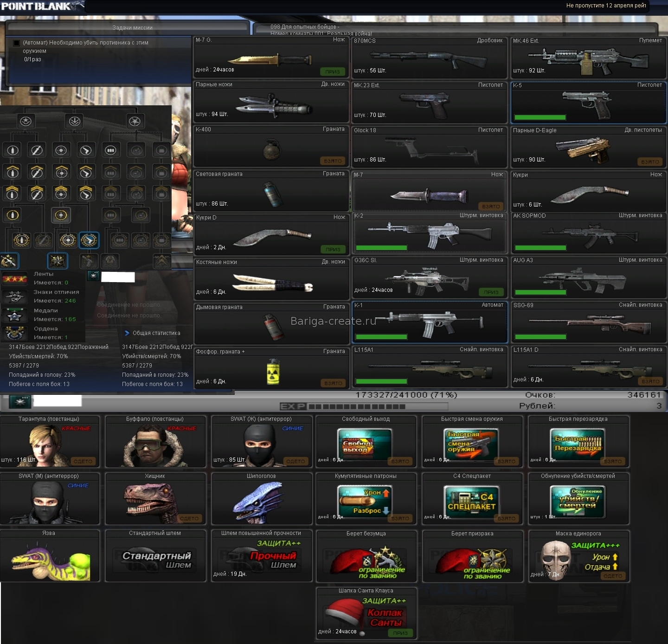
Task: Click the Медали medal star icon
Action: [14, 315]
